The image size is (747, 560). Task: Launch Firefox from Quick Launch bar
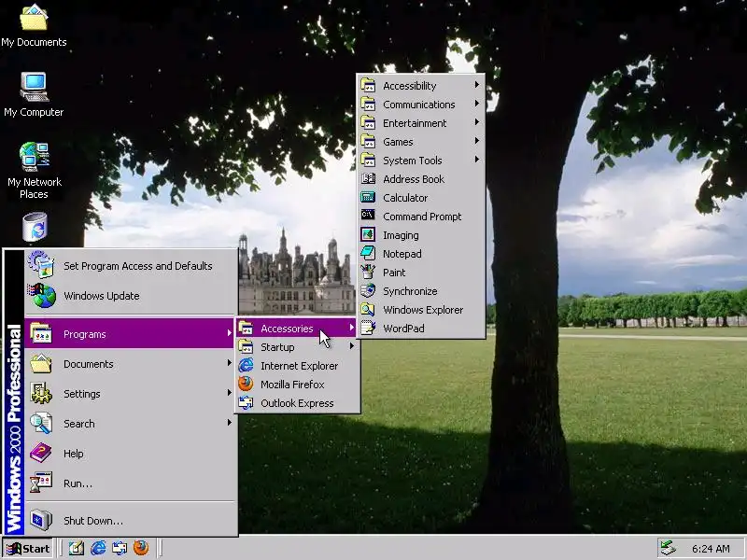pyautogui.click(x=141, y=548)
